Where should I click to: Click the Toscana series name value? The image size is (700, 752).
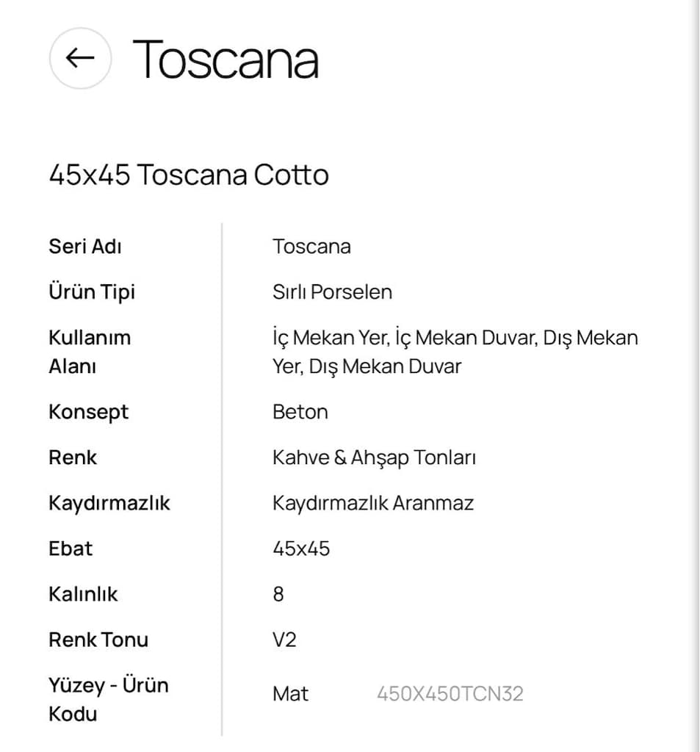(x=312, y=247)
